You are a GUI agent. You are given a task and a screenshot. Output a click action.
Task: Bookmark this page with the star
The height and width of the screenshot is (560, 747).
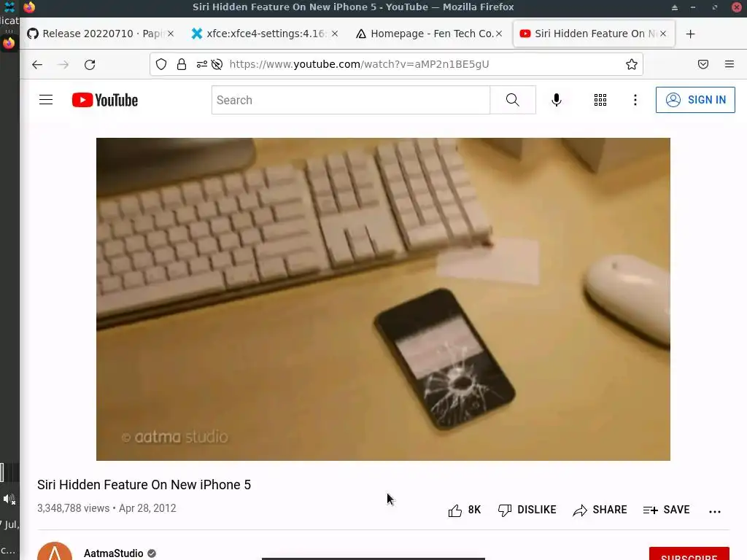click(x=632, y=64)
